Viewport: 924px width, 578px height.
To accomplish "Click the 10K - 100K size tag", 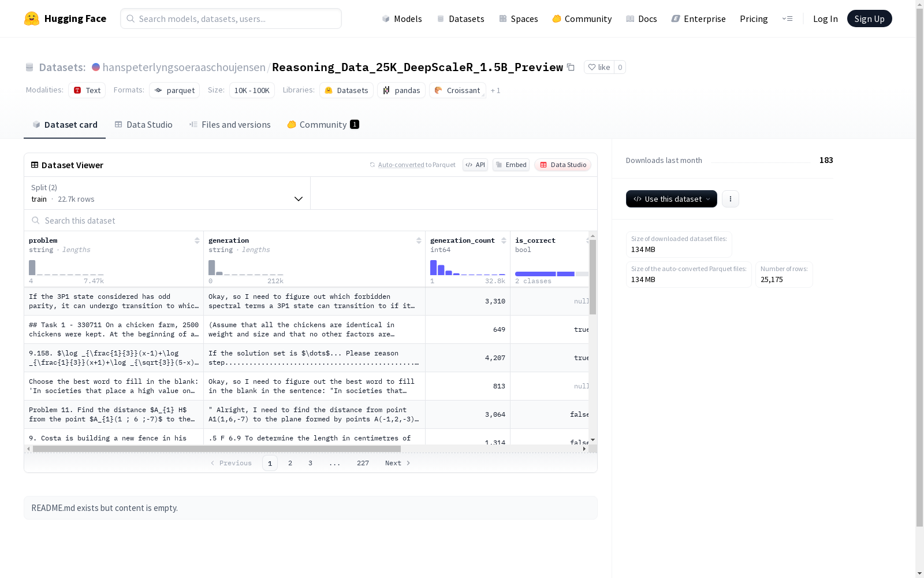I will click(x=252, y=90).
